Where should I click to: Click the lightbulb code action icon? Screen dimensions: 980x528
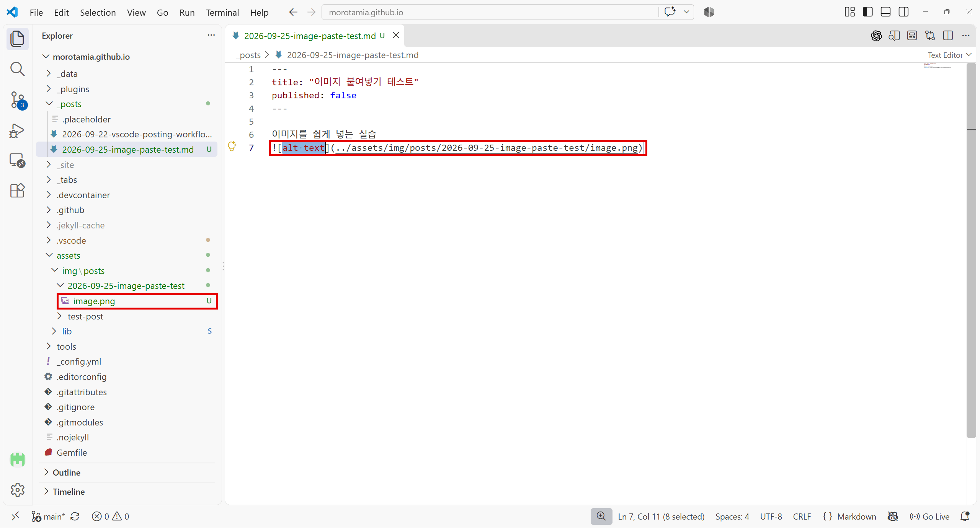(232, 147)
